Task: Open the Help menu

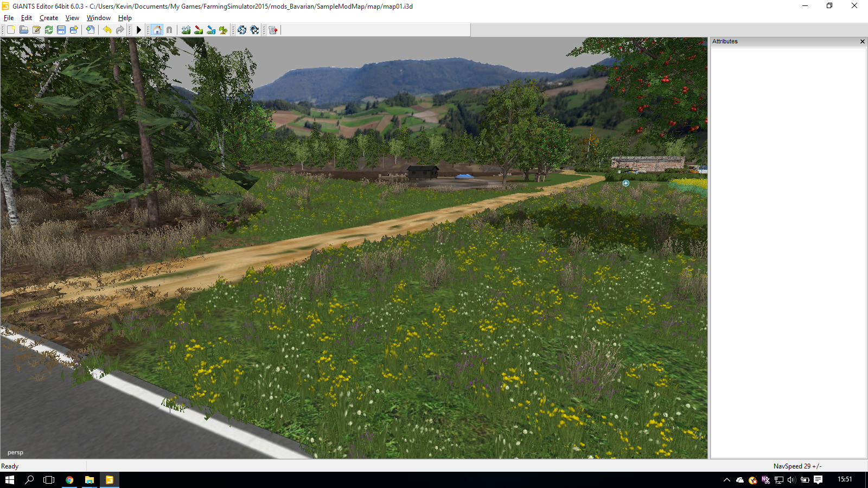Action: 125,18
